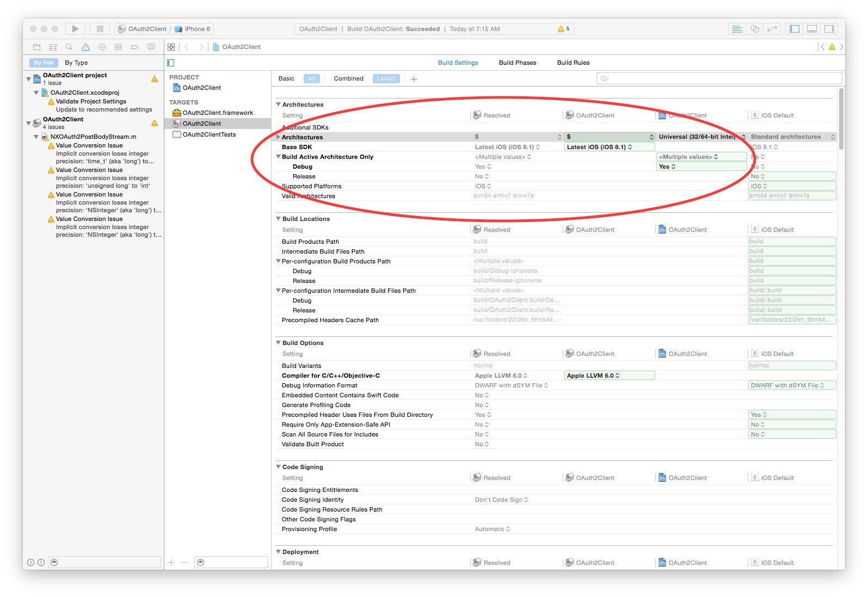Image resolution: width=868 pixels, height=597 pixels.
Task: Group issues By File
Action: coord(44,63)
